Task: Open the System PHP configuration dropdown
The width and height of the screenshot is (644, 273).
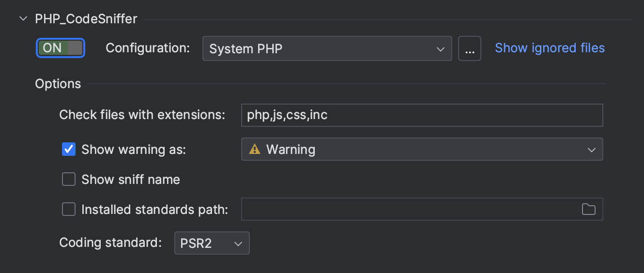Action: pyautogui.click(x=327, y=48)
